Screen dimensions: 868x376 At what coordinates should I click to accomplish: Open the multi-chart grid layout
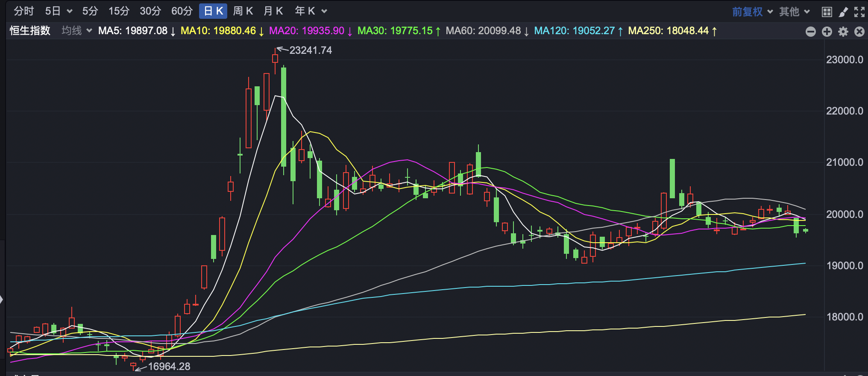tap(827, 12)
